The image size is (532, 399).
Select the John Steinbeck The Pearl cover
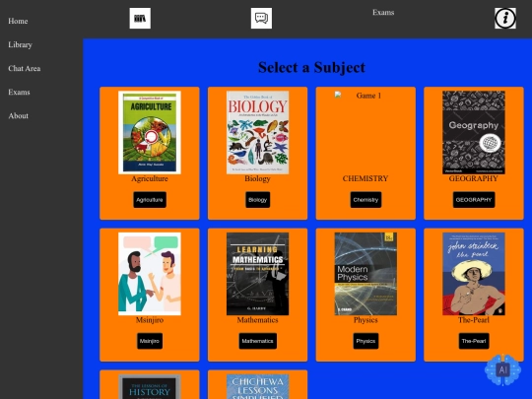click(474, 274)
